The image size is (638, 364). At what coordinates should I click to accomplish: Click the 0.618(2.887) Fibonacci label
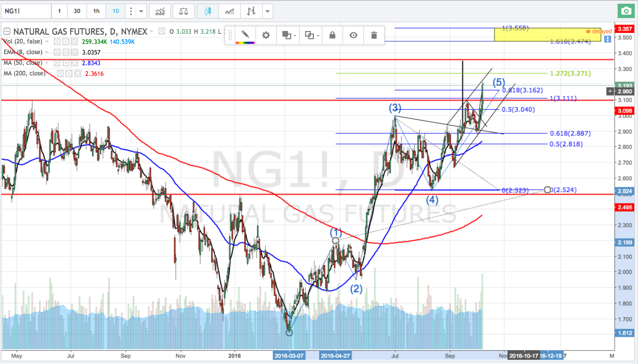coord(570,133)
